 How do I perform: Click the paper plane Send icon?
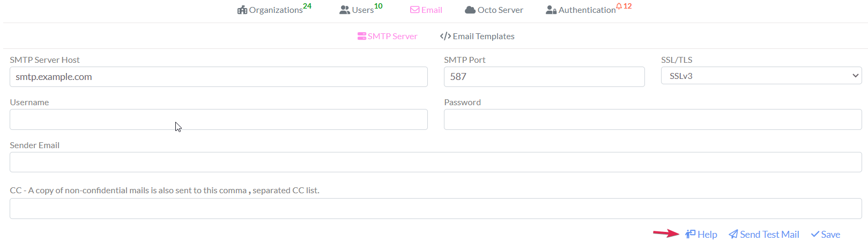coord(733,235)
